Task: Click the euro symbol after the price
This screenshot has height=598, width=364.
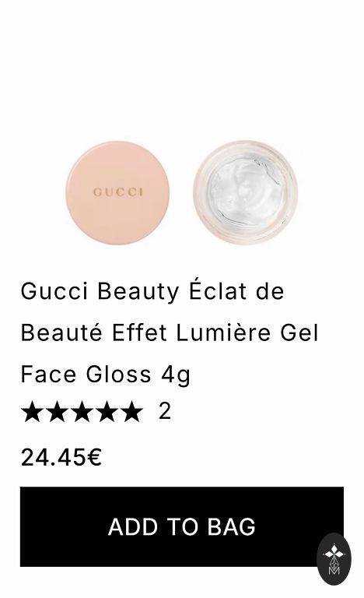Action: (95, 457)
